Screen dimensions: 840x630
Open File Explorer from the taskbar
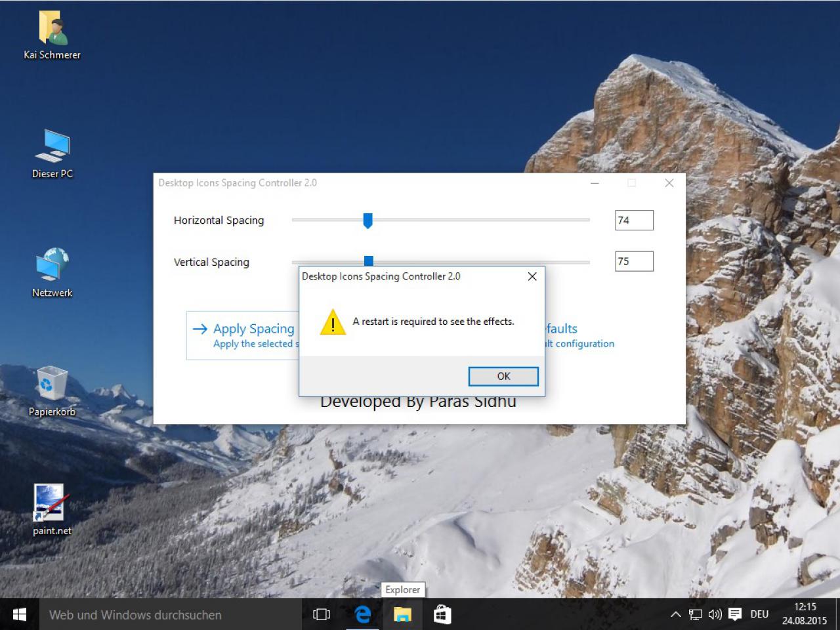[x=402, y=614]
